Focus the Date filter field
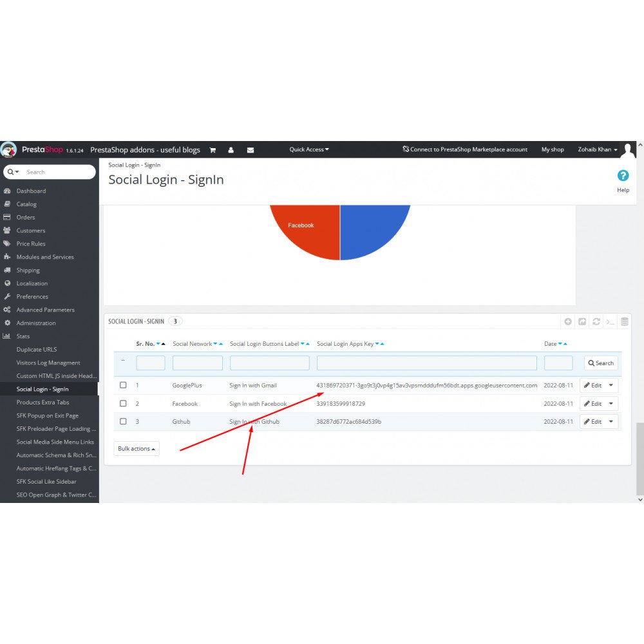The height and width of the screenshot is (644, 644). click(x=558, y=363)
